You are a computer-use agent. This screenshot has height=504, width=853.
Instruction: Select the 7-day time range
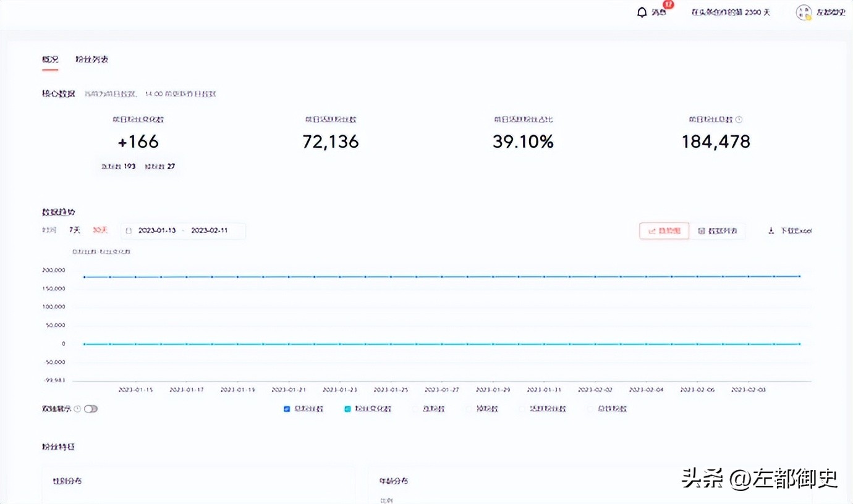pos(74,230)
